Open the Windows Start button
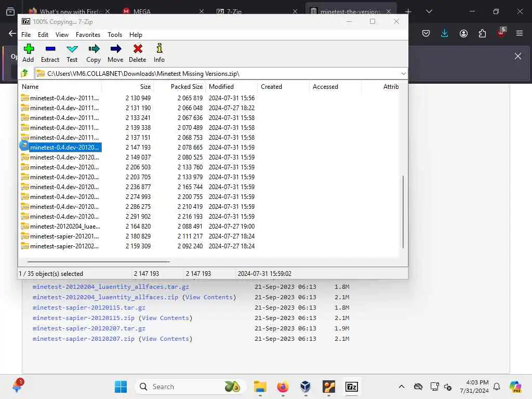This screenshot has width=532, height=399. pyautogui.click(x=121, y=387)
